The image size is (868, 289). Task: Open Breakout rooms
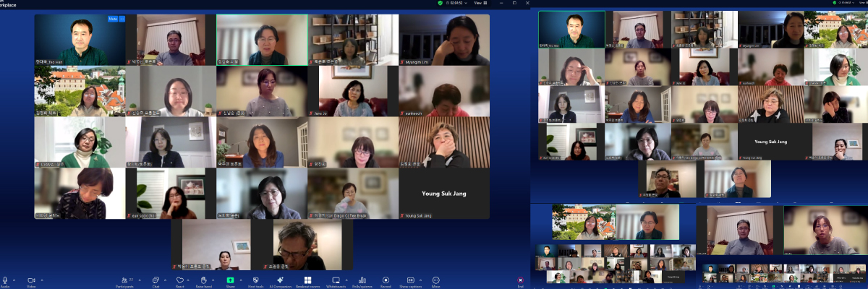pos(307,280)
